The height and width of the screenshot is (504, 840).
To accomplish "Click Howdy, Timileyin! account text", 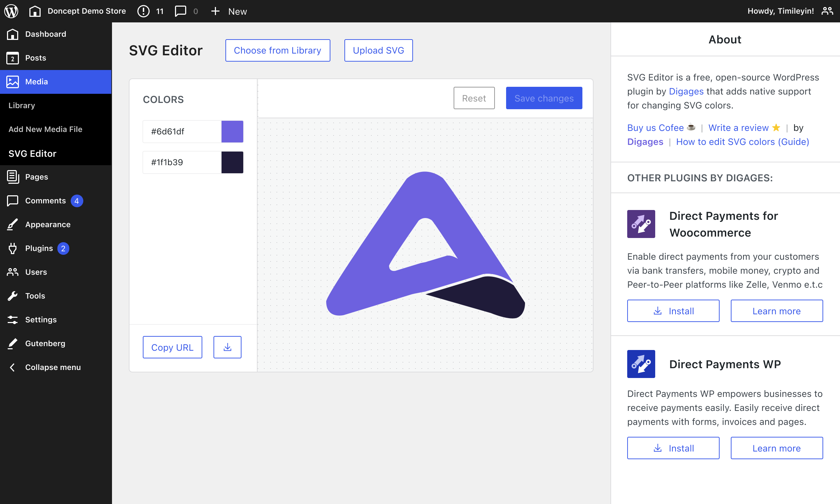I will [x=780, y=11].
